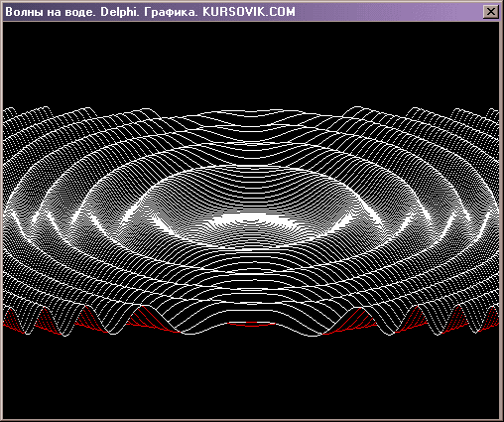
Task: Click the leftmost red wave underside
Action: point(13,320)
